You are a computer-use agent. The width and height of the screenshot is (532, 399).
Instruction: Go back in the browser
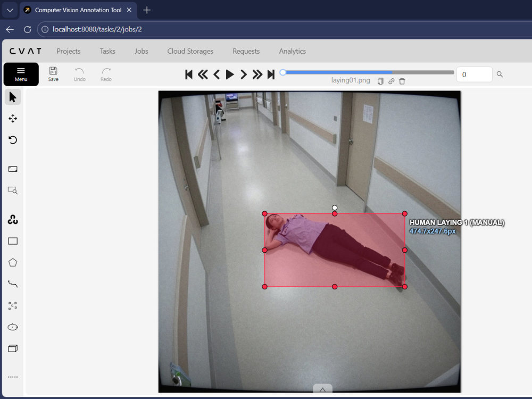click(10, 29)
